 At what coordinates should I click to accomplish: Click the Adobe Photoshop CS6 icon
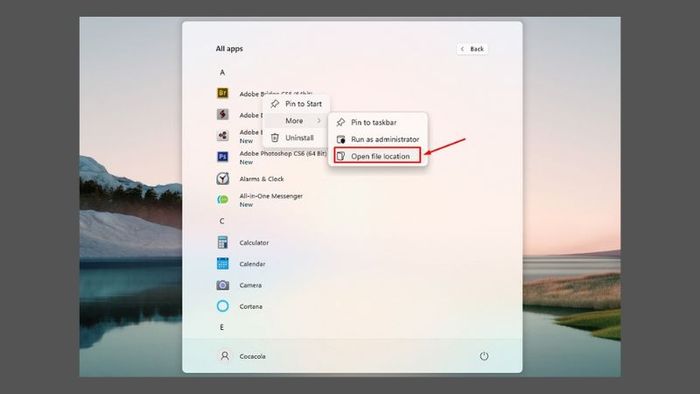[x=222, y=157]
